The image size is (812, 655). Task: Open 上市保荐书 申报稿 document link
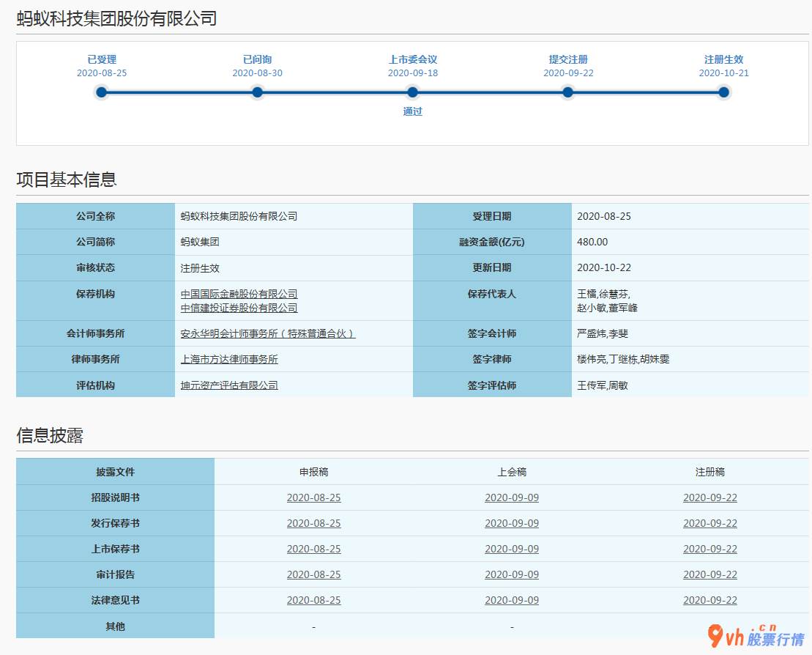point(313,549)
